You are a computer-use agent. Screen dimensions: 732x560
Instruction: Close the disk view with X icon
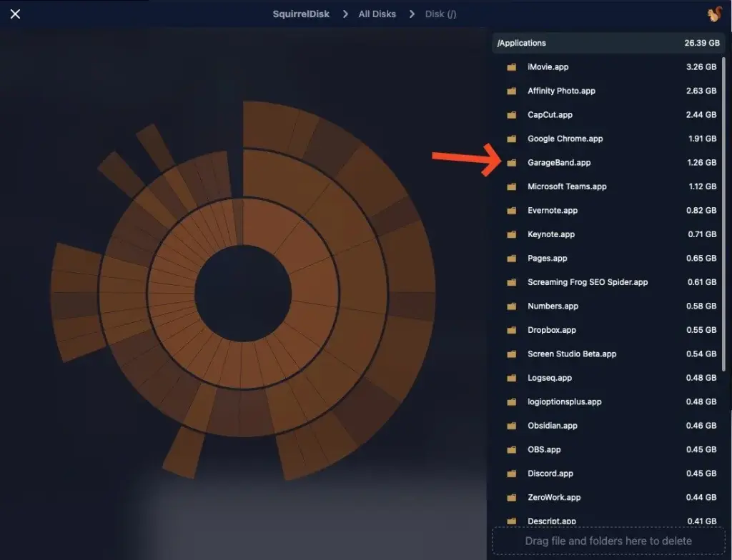coord(16,14)
